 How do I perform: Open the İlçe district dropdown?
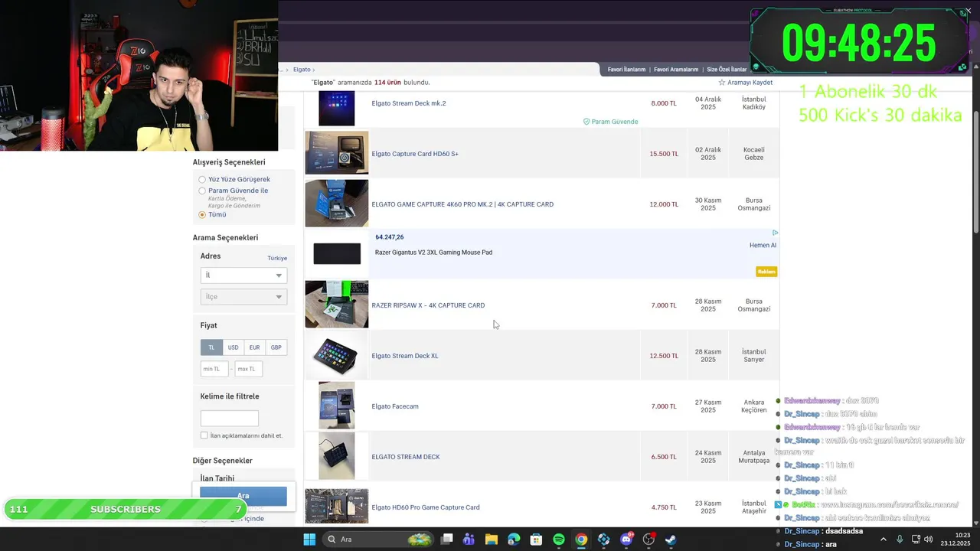243,296
